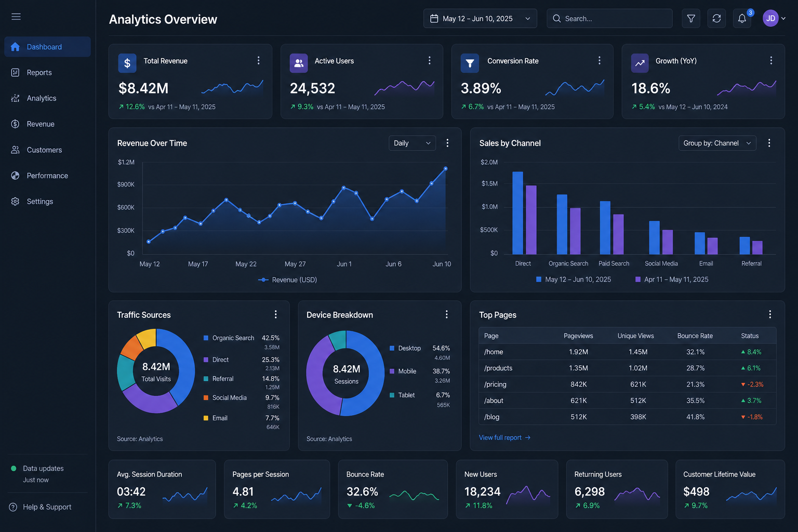Click the Customer Lifetime Value $498 value
Viewport: 798px width, 532px height.
[696, 491]
